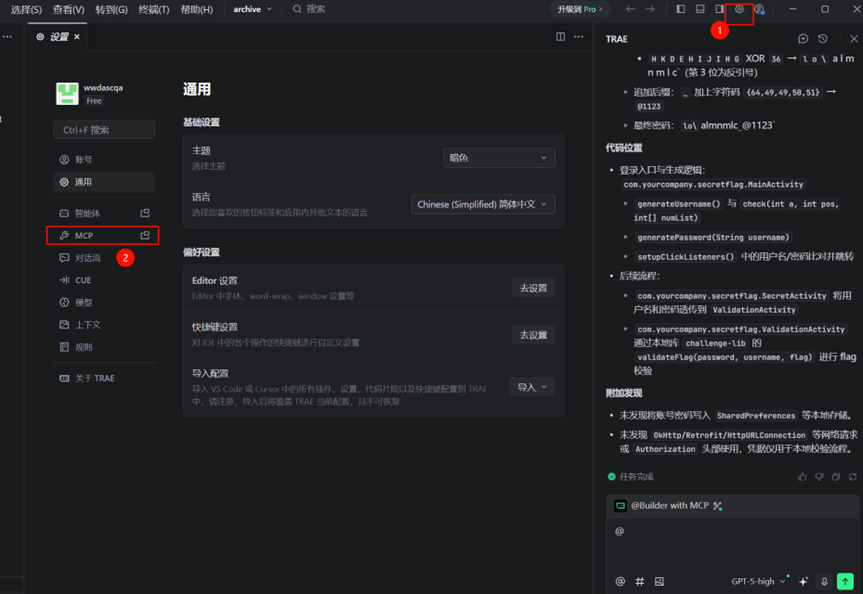Toggle the left sidebar layout icon
Viewport: 863px width, 594px height.
[680, 9]
